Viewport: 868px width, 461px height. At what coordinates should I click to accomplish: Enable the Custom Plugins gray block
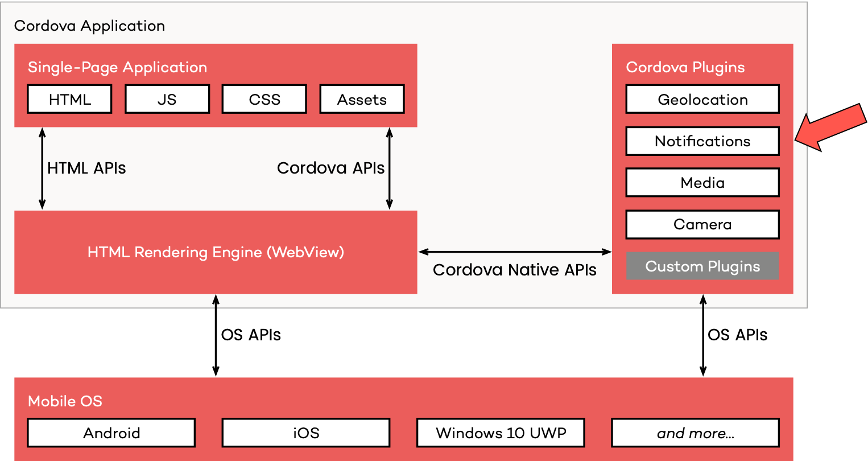(x=702, y=266)
